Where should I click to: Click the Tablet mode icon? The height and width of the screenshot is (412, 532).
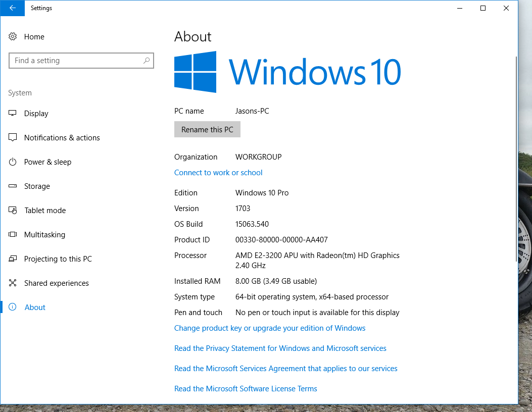13,211
